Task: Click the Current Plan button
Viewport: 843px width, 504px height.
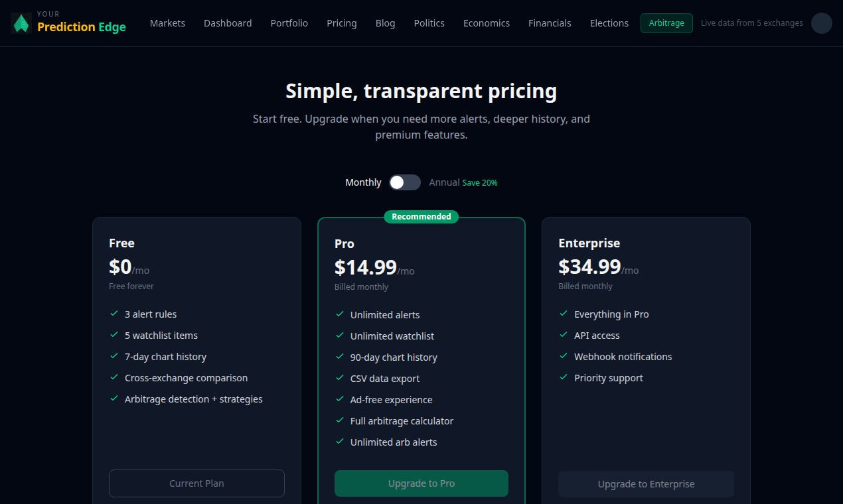Action: [196, 483]
